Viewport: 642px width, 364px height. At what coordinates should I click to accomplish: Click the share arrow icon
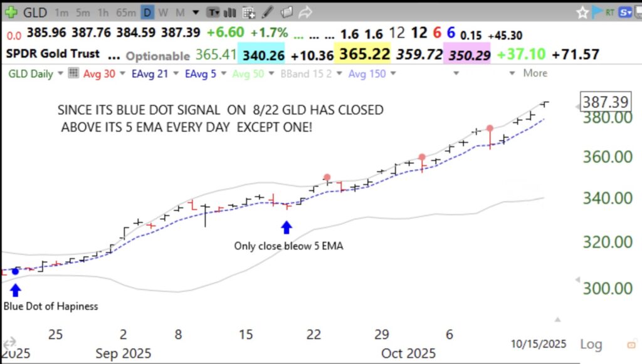[x=305, y=11]
